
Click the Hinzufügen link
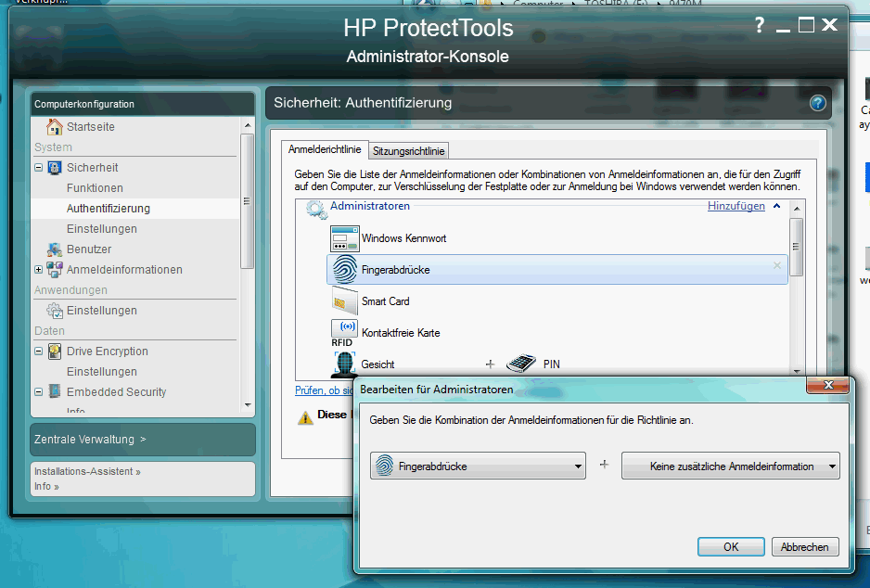tap(736, 206)
